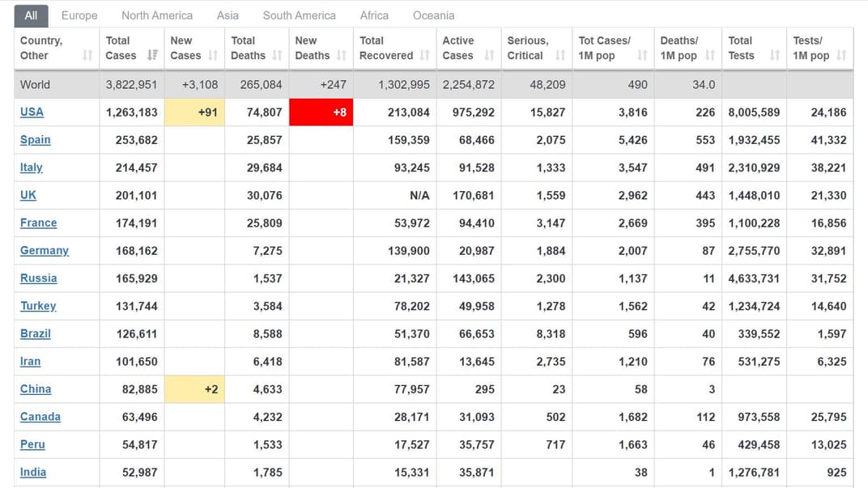Viewport: 868px width, 488px height.
Task: Click Active Cases sort arrows
Action: pos(489,56)
